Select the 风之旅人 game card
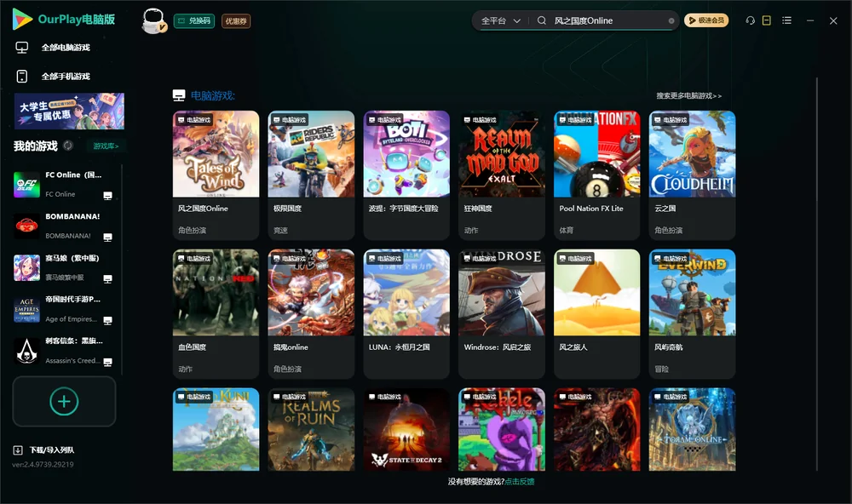 click(597, 314)
